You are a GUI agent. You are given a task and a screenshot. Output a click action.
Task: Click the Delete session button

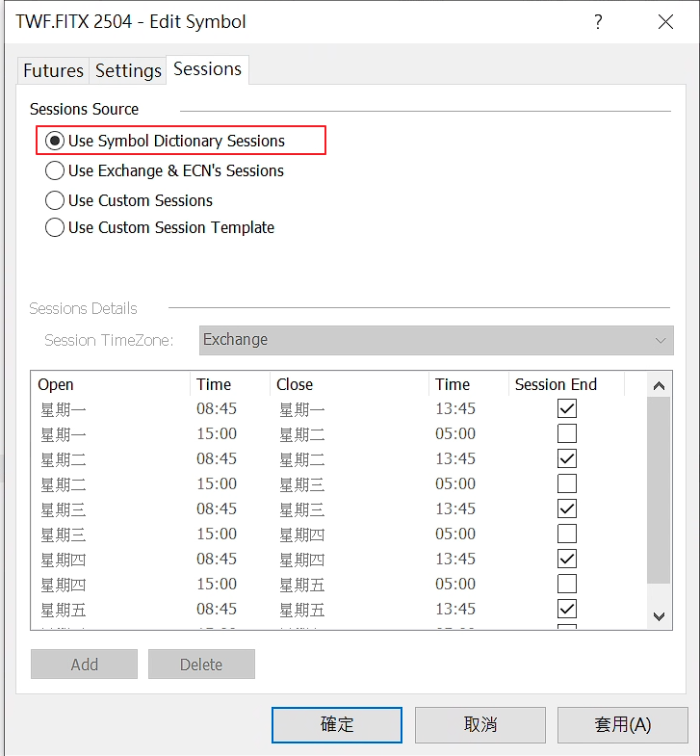(x=201, y=665)
